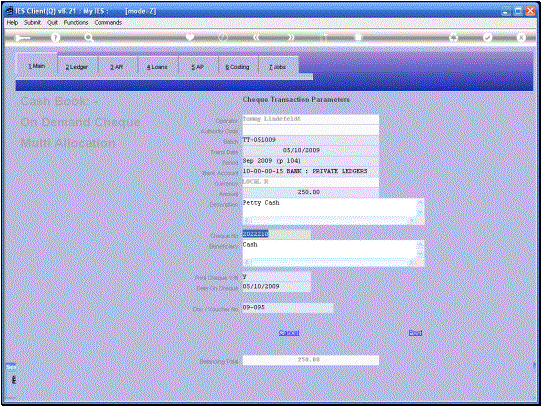
Task: Switch to the 2 Ledger tab
Action: 77,67
